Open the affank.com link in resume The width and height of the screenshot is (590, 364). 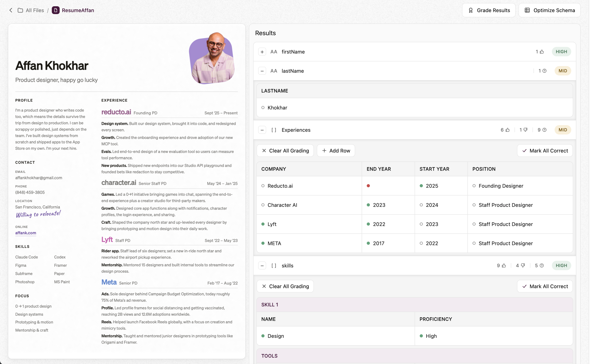tap(26, 233)
